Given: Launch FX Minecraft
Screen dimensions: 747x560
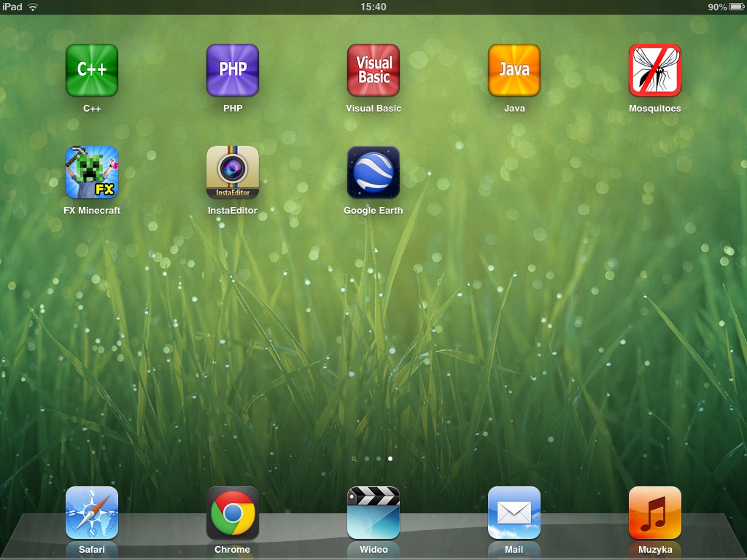Looking at the screenshot, I should tap(91, 172).
